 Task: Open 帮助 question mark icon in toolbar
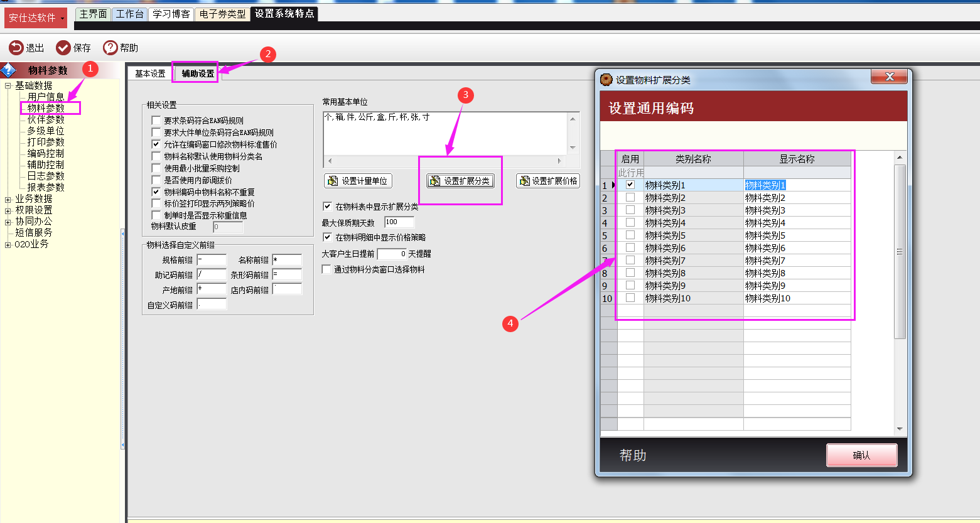[x=110, y=48]
